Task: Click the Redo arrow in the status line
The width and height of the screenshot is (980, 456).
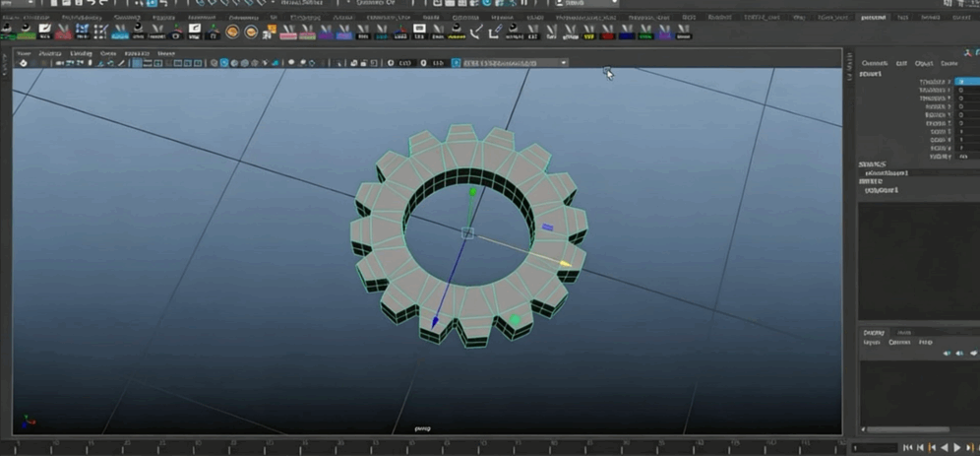Action: click(x=103, y=3)
